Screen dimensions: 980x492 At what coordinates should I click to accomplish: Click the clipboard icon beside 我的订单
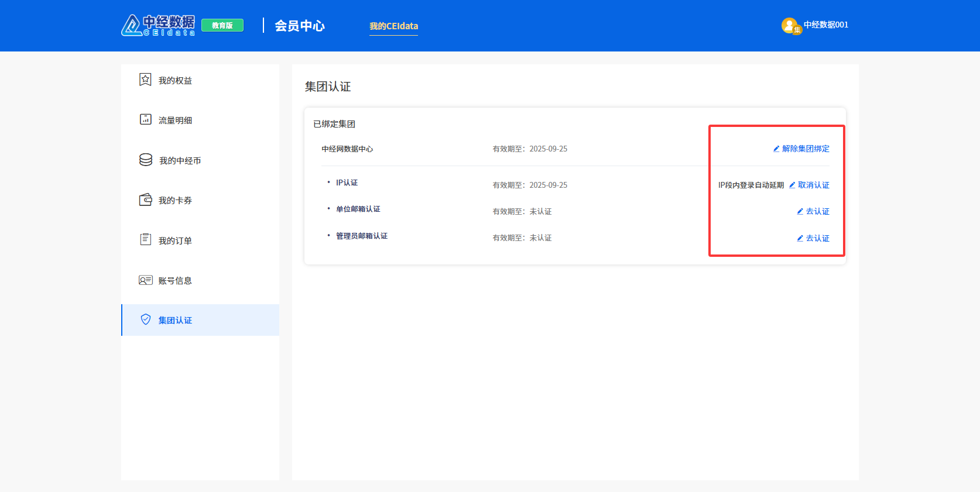145,239
